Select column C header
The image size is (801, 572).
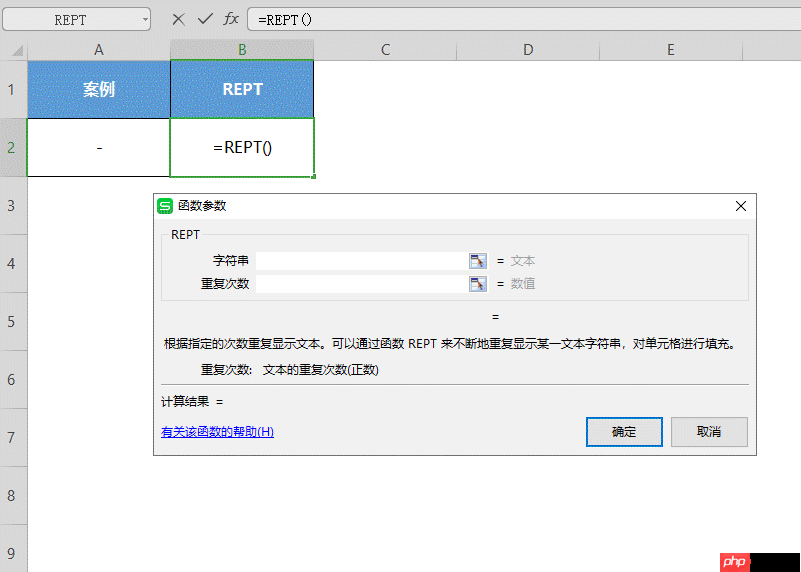tap(385, 50)
